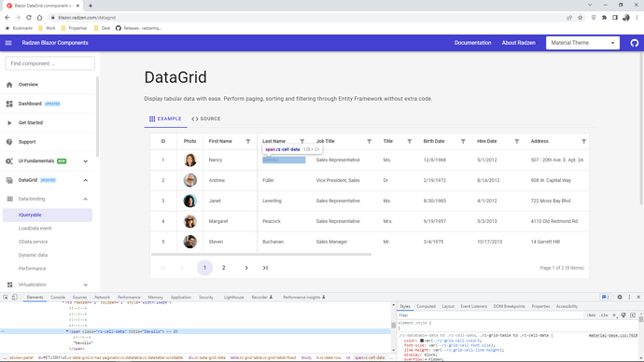Viewport: 644px width, 362px height.
Task: Go to browser home page
Action: [39, 17]
